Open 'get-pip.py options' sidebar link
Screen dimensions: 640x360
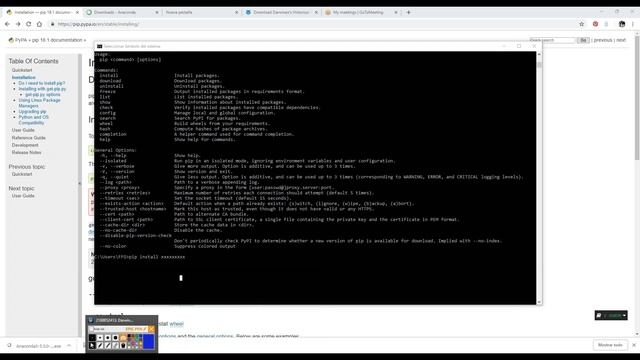click(43, 95)
